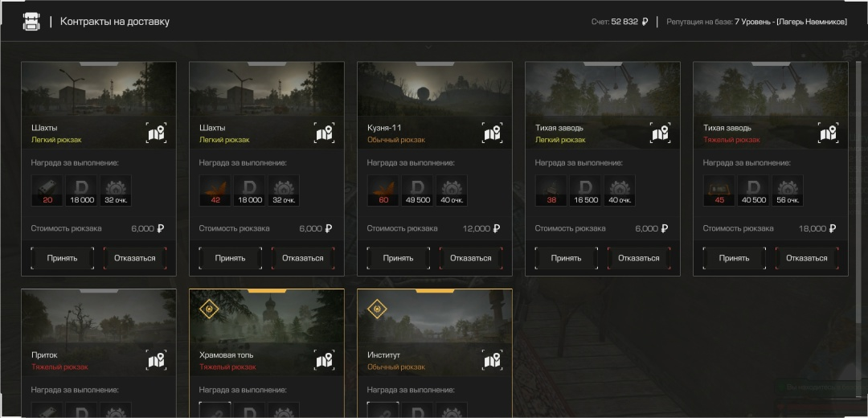Click the special contract badge on Институт

pyautogui.click(x=378, y=309)
